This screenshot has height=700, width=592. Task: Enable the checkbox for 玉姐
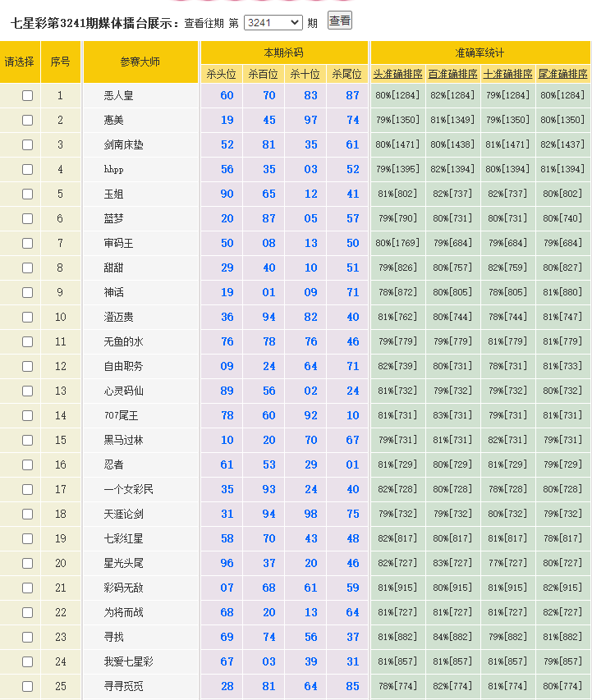coord(28,194)
